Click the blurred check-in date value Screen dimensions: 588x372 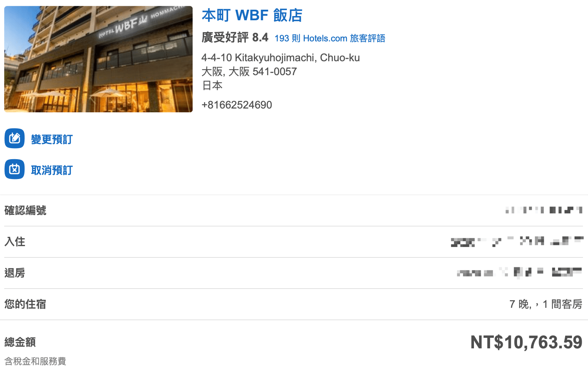517,242
